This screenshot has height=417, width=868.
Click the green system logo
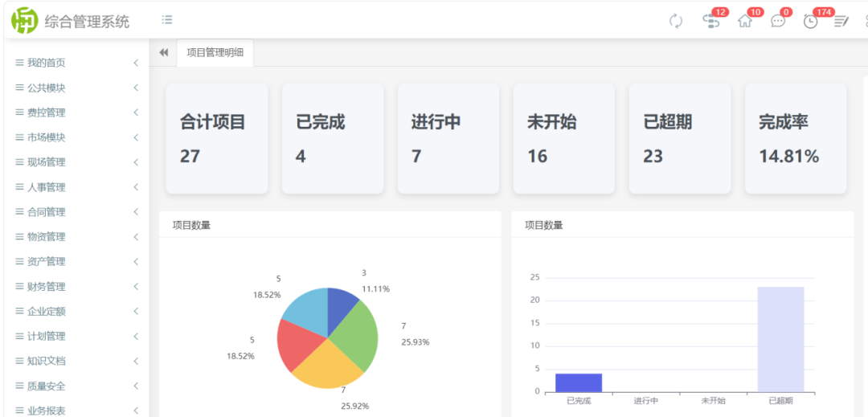coord(24,20)
